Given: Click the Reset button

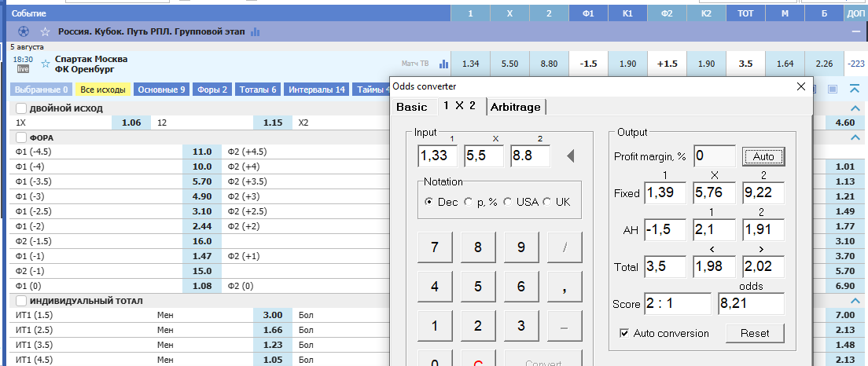Looking at the screenshot, I should pos(755,333).
